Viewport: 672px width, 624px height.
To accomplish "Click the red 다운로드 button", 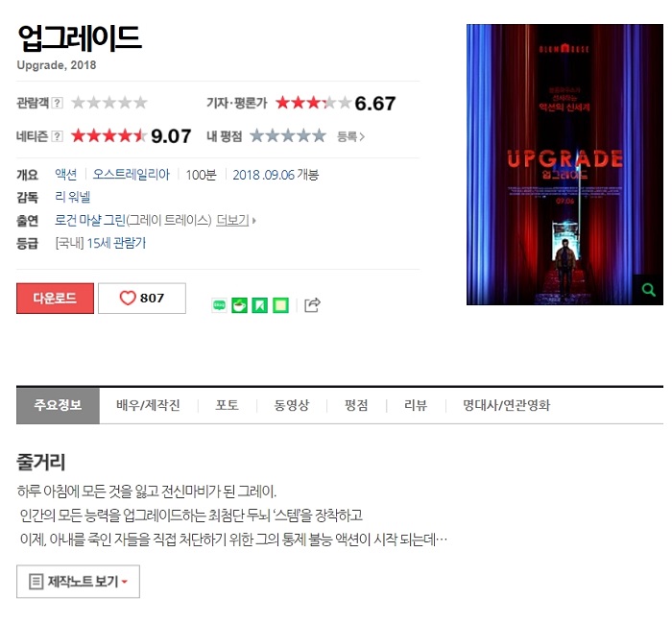I will click(x=55, y=299).
